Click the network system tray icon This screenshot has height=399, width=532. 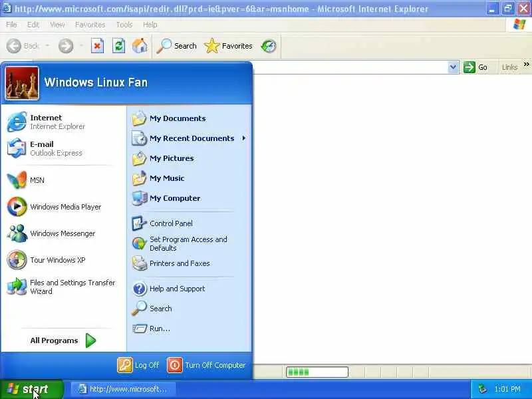click(482, 389)
